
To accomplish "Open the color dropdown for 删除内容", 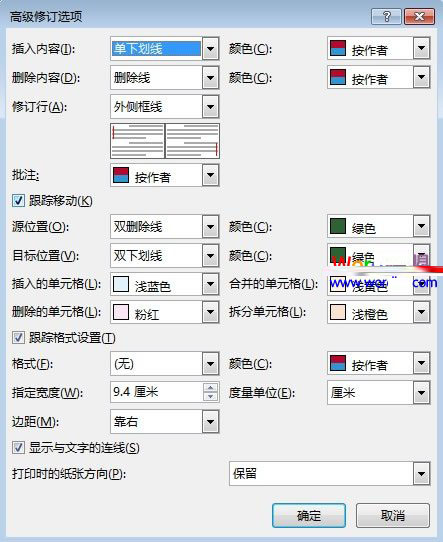I will (x=421, y=77).
